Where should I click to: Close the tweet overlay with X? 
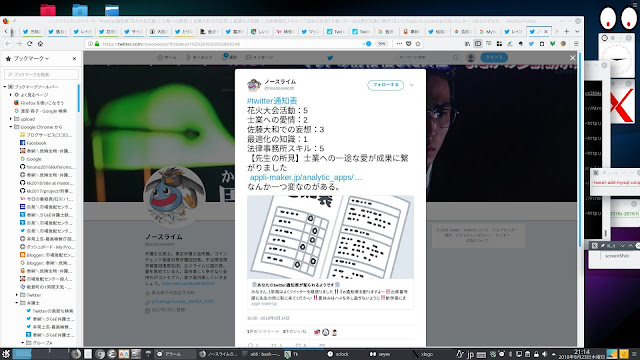click(x=572, y=58)
